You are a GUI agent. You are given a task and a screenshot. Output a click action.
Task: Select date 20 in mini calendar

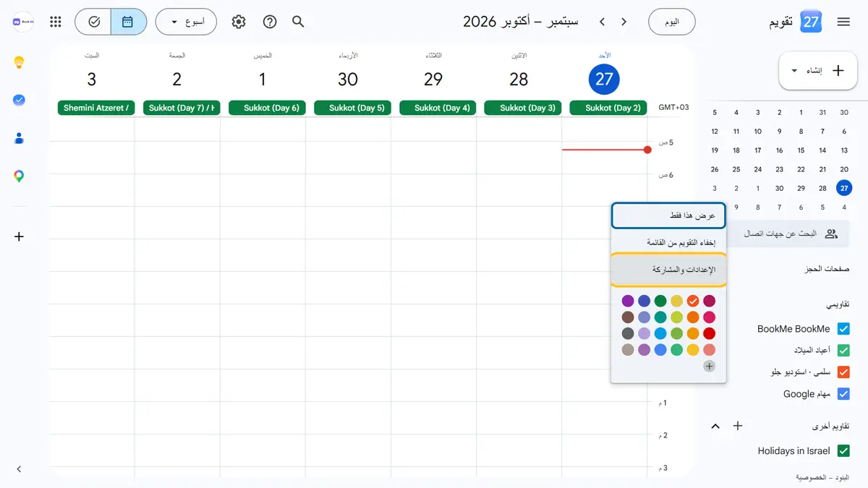tap(844, 169)
